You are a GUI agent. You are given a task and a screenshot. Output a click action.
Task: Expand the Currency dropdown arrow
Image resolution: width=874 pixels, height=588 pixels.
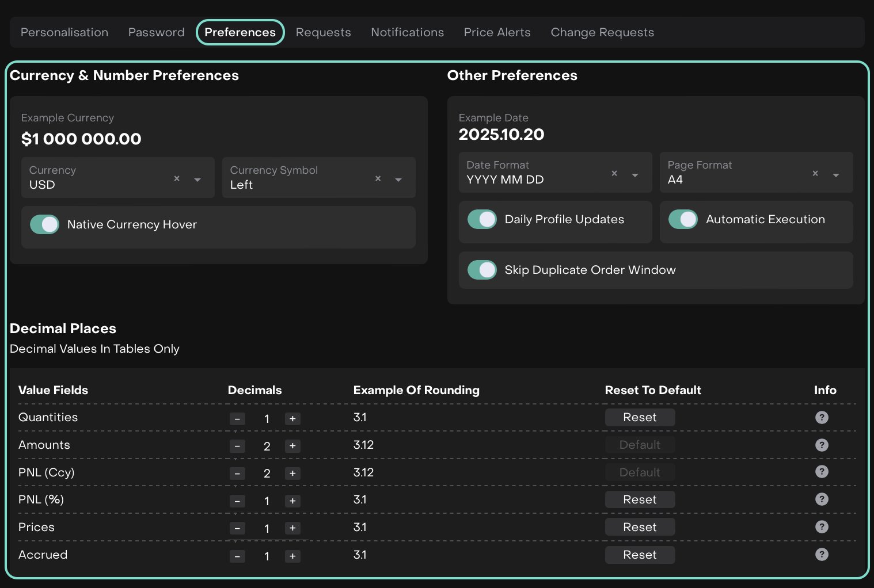[197, 180]
